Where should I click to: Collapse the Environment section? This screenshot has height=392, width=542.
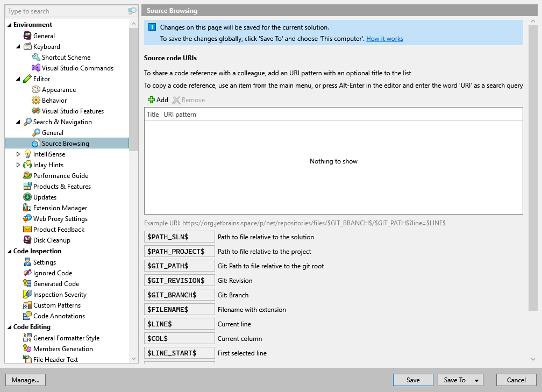click(x=10, y=25)
